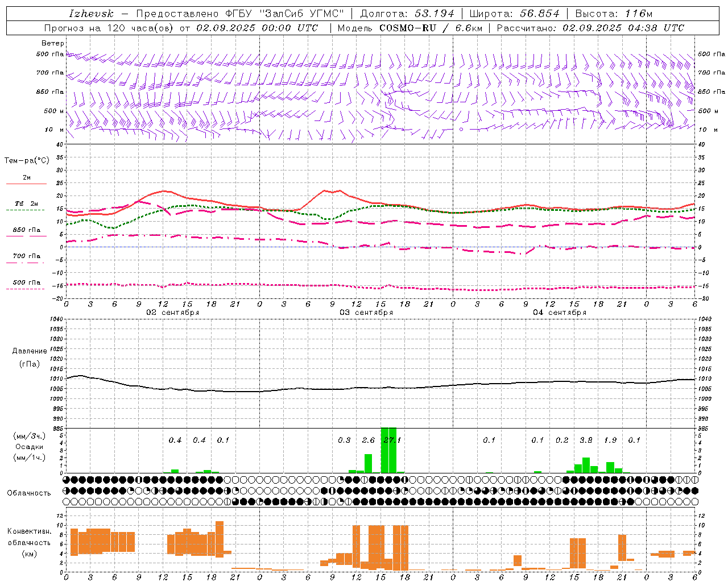Screen dimensions: 728x582
Task: Click the "(мм/3ч.)" precipitation unit label
Action: tap(30, 436)
